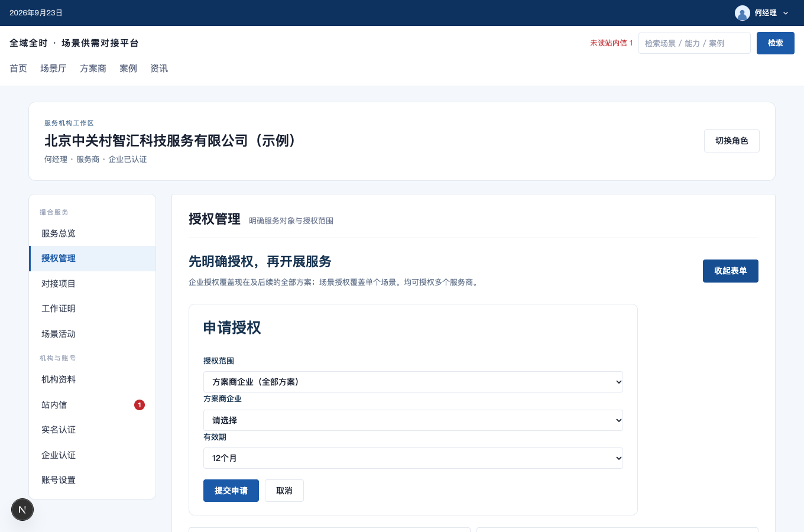Open the 资讯 nav item
The height and width of the screenshot is (532, 804).
(x=159, y=69)
